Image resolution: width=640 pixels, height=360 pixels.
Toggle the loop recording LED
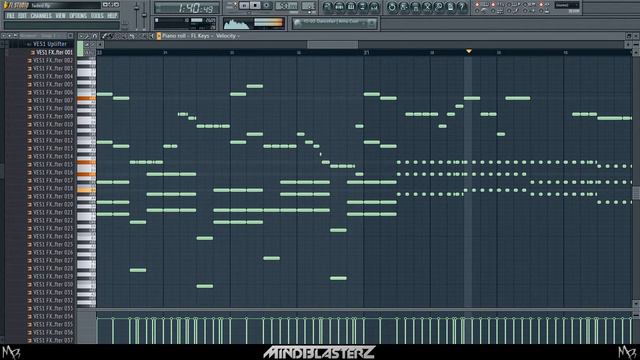coord(525,4)
